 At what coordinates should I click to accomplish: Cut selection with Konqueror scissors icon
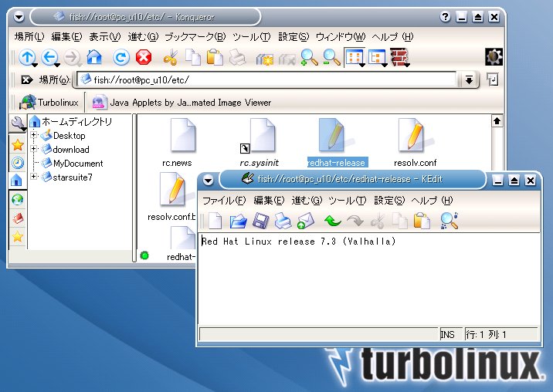(x=171, y=57)
